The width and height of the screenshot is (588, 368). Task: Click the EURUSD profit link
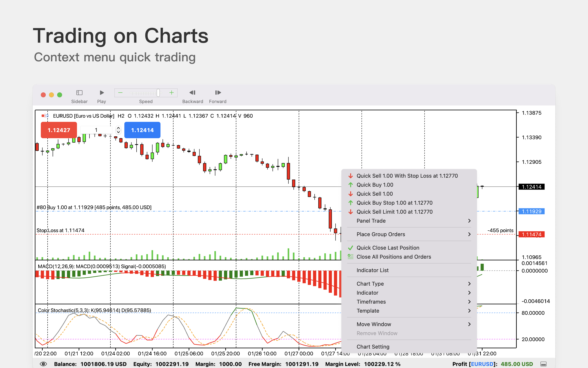482,364
